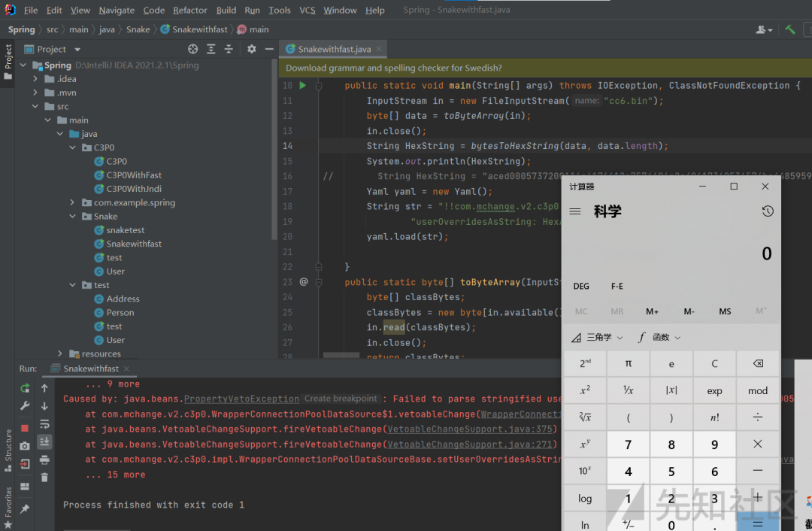Click MS memory store in Calculator
Viewport: 812px width, 531px height.
[x=725, y=311]
